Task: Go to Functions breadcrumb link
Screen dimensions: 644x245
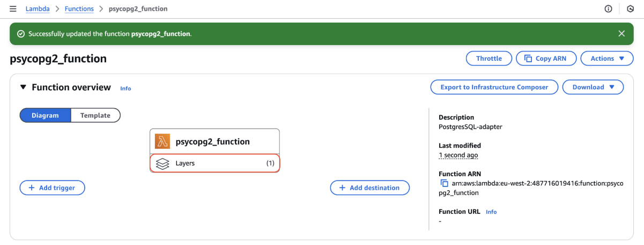Action: pyautogui.click(x=79, y=9)
